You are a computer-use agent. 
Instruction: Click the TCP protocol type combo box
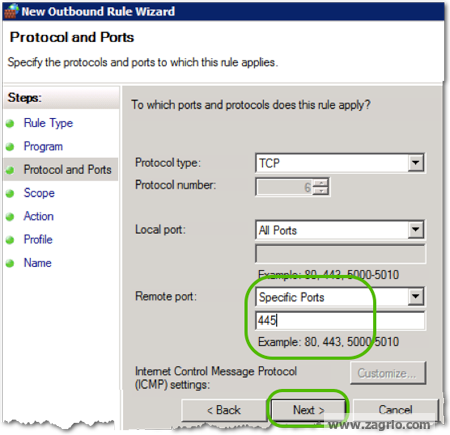(340, 163)
